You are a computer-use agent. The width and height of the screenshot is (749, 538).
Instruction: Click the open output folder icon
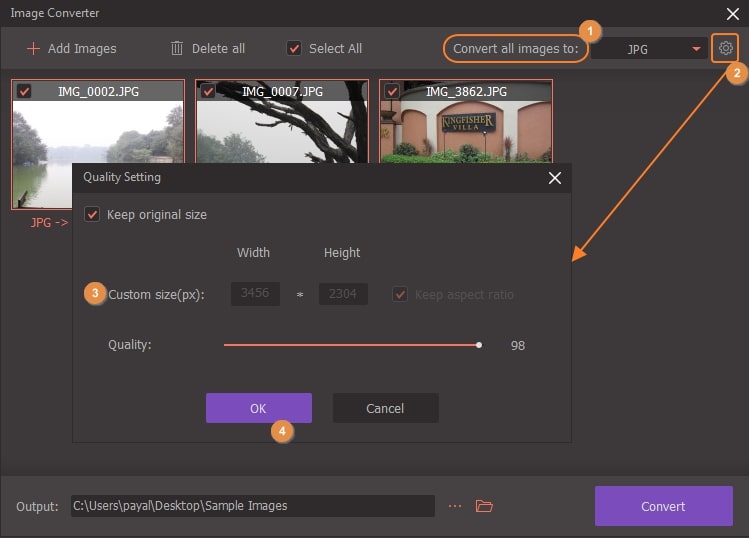point(485,506)
